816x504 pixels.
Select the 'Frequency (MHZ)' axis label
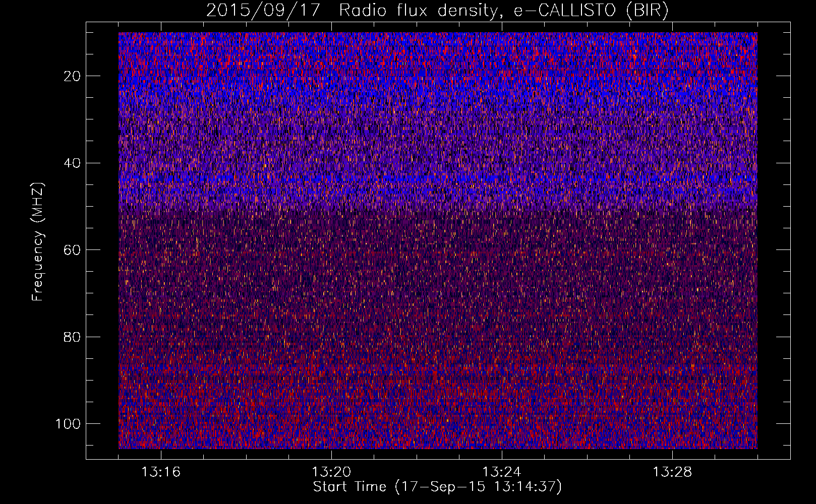coord(38,241)
